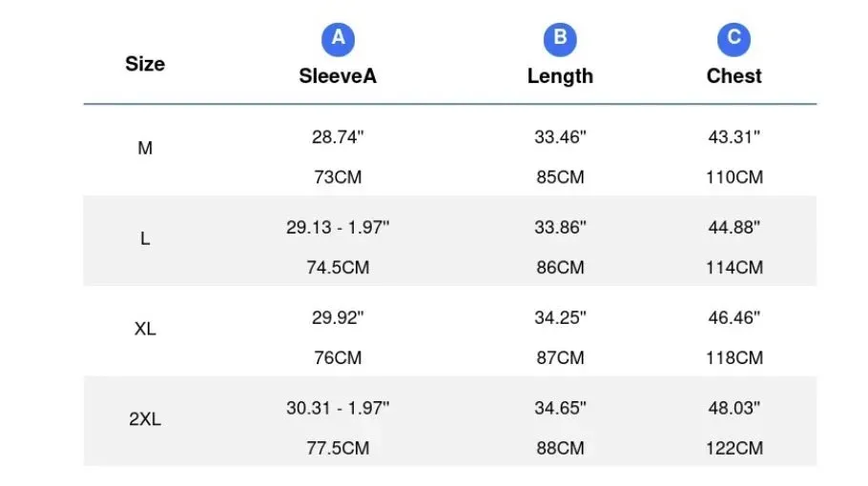This screenshot has width=868, height=486.
Task: Select the SleeveA column header
Action: click(338, 75)
